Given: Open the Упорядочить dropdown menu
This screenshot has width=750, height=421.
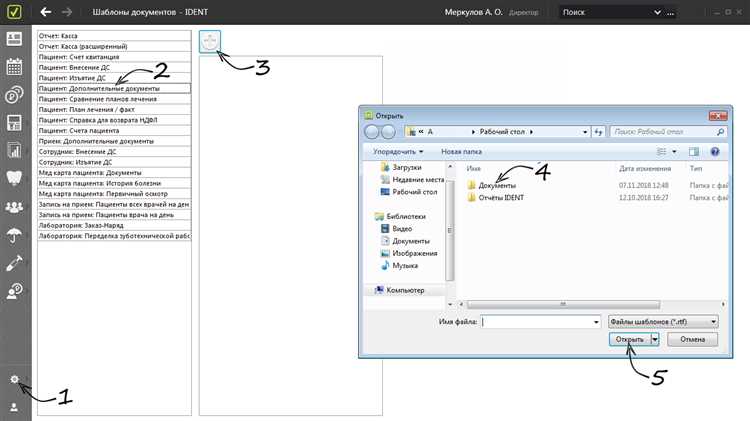Looking at the screenshot, I should tap(398, 151).
